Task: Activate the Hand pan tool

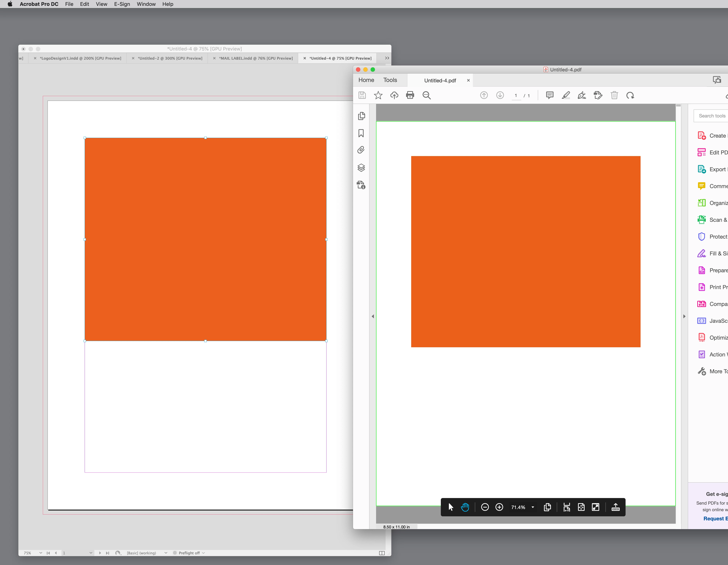Action: tap(465, 507)
